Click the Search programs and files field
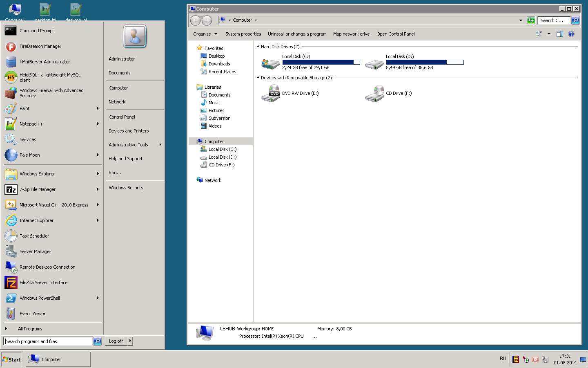The height and width of the screenshot is (368, 588). point(48,341)
